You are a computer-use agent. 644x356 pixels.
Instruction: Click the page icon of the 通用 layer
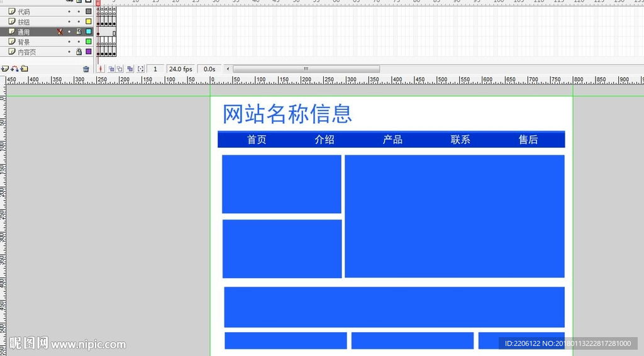click(x=12, y=31)
